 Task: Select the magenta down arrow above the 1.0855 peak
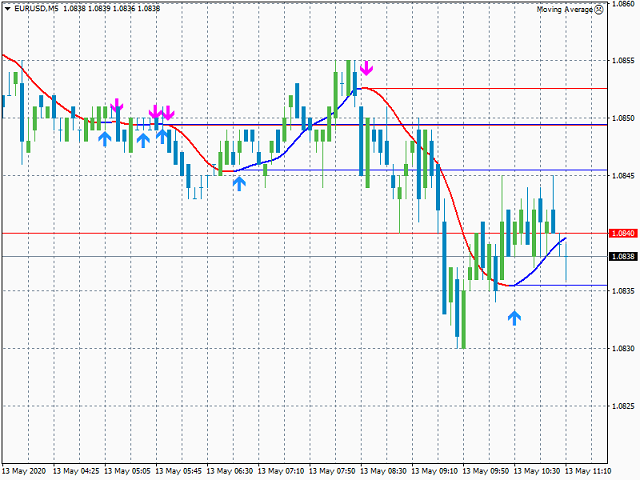[366, 68]
